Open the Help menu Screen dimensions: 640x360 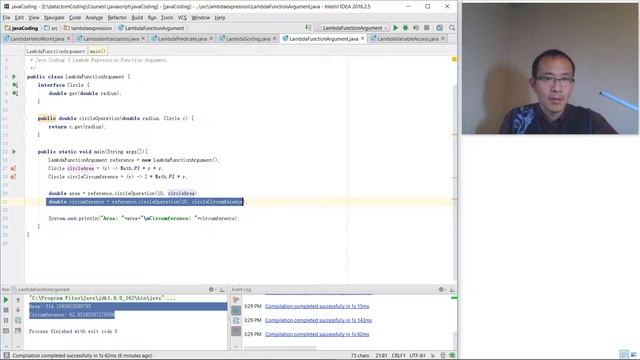pyautogui.click(x=220, y=18)
